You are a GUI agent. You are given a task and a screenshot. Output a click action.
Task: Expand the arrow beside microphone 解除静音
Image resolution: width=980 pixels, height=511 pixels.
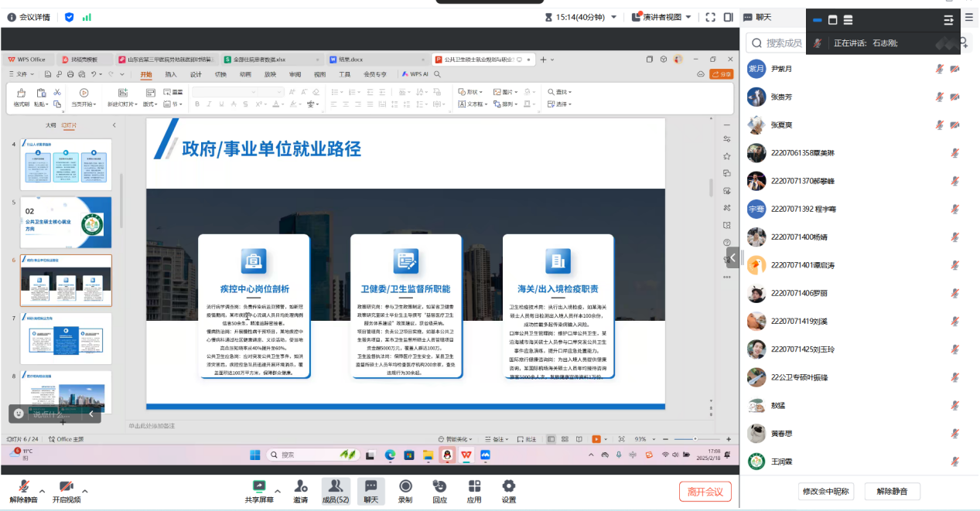click(43, 490)
